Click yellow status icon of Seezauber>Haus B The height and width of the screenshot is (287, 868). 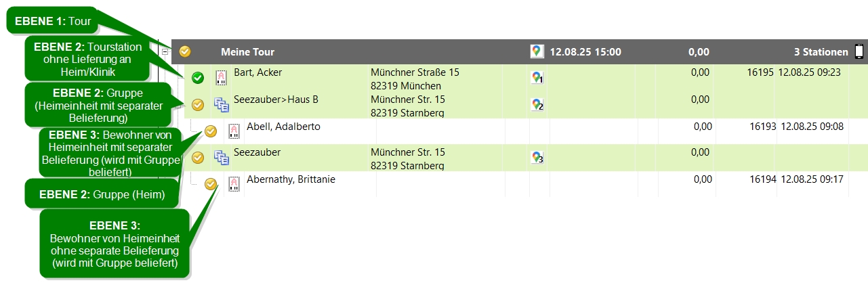[198, 105]
